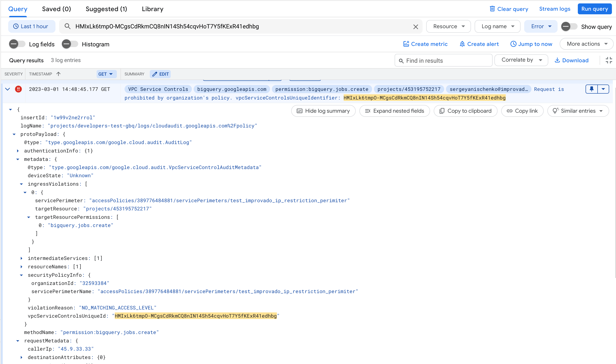The height and width of the screenshot is (364, 616).
Task: Toggle full screen query results view
Action: point(608,60)
